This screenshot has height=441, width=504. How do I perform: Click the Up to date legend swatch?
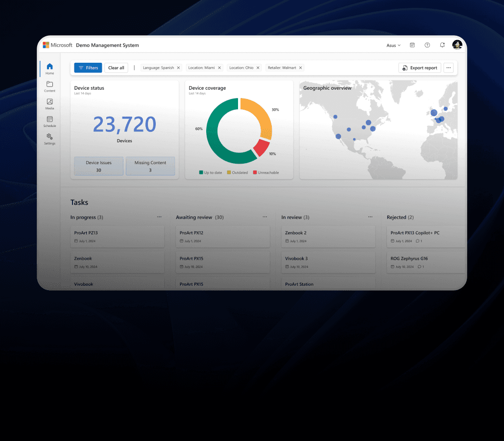201,172
